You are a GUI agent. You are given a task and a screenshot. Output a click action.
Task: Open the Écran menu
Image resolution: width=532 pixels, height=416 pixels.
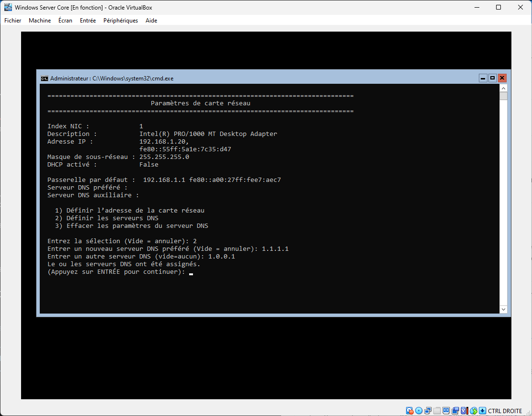click(65, 21)
